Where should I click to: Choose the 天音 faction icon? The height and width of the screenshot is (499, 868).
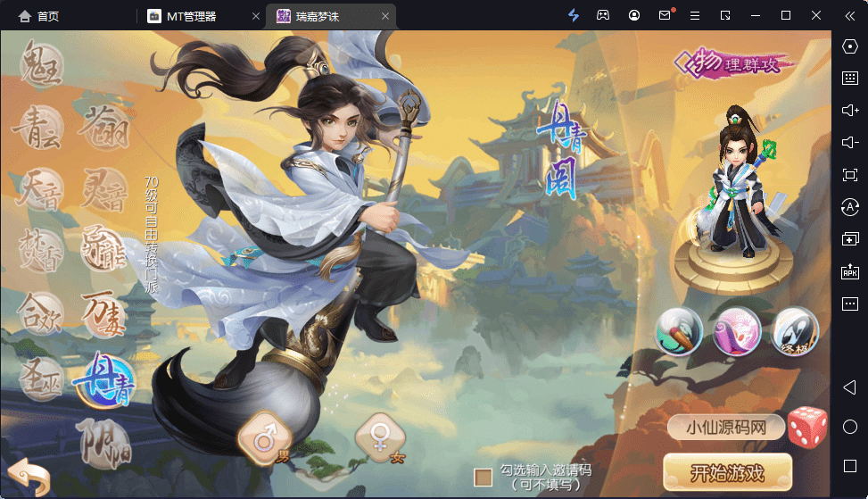pyautogui.click(x=38, y=190)
